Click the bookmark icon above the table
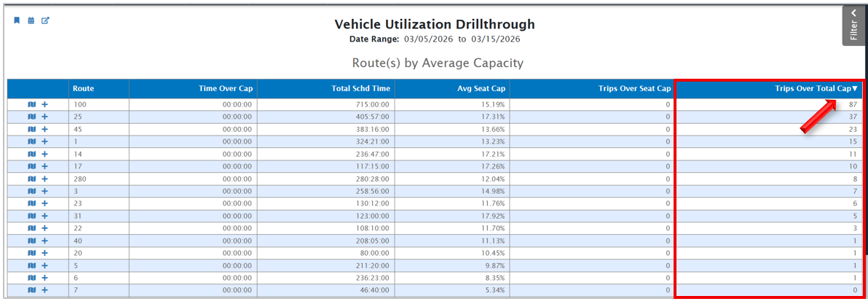868x304 pixels. pyautogui.click(x=17, y=20)
